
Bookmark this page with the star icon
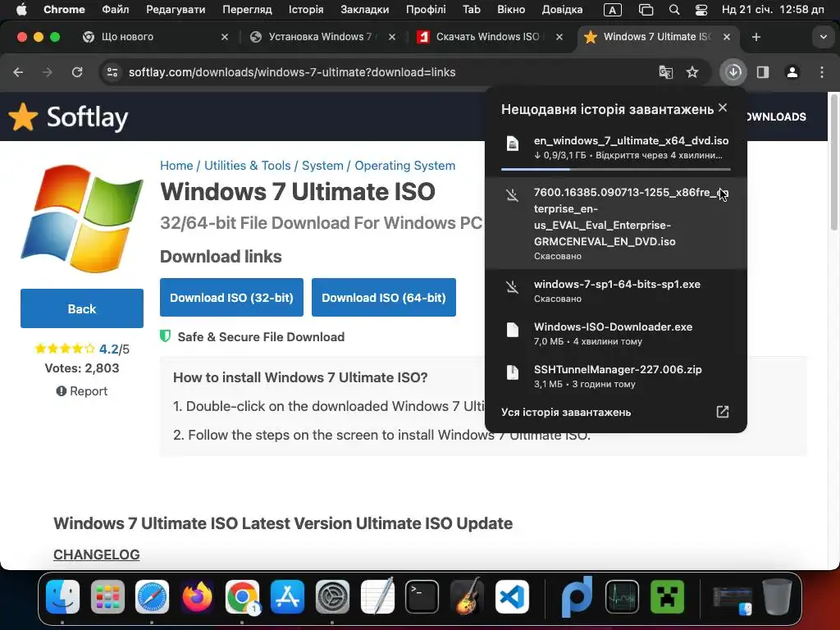[692, 72]
